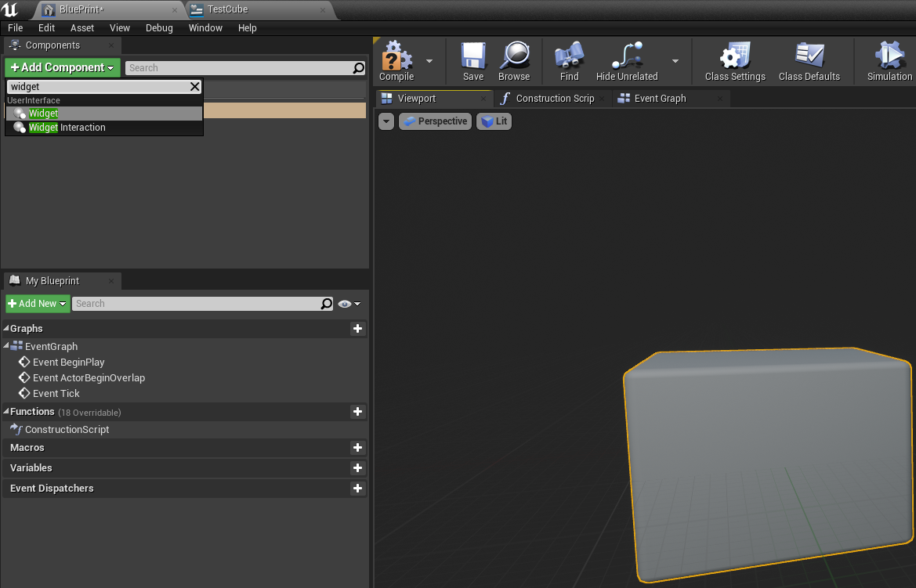916x588 pixels.
Task: Collapse the Graphs section
Action: click(6, 328)
